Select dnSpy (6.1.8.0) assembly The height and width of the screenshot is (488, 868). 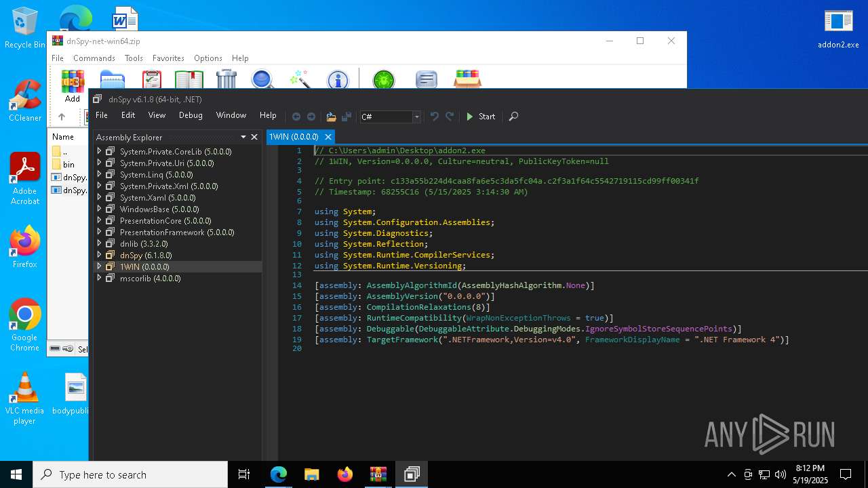(x=146, y=255)
